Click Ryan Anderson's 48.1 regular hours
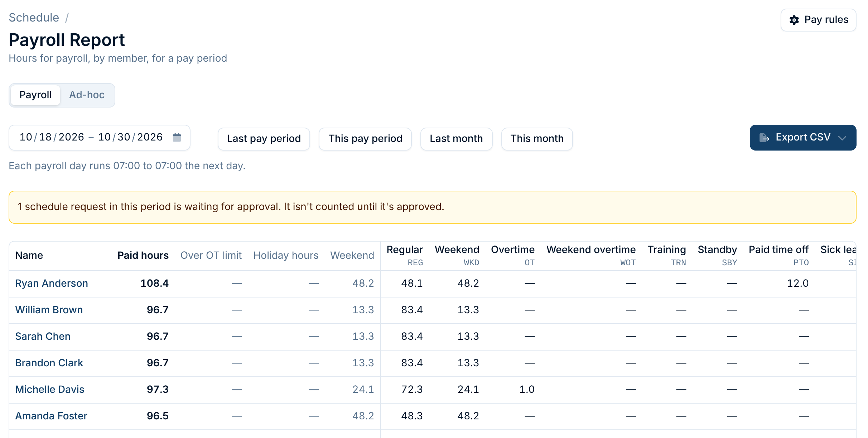 pos(412,284)
